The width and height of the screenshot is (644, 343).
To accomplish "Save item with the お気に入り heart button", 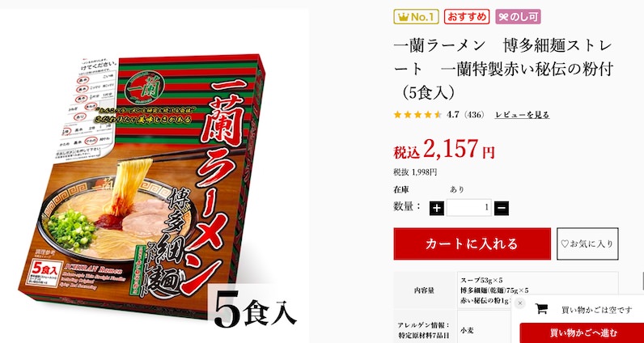I will click(587, 244).
